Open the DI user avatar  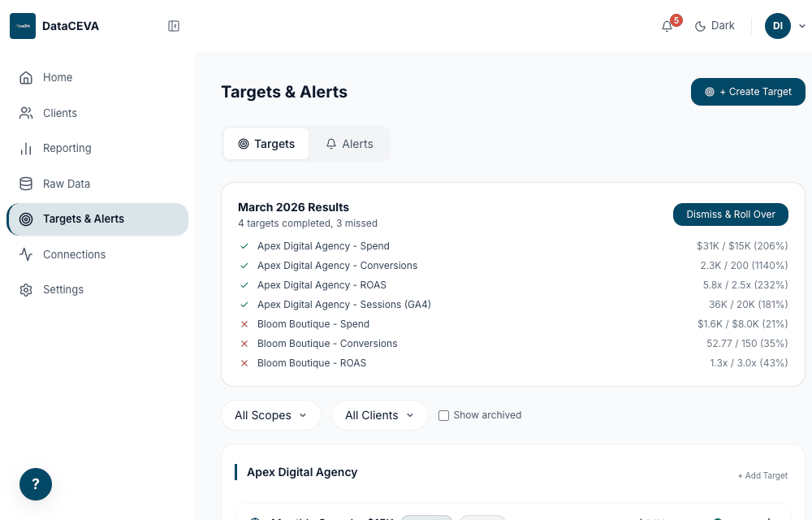click(778, 26)
